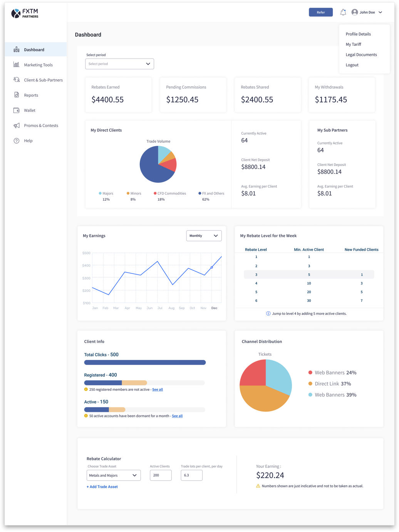Click info icon beside Jump to level 4

[x=268, y=313]
